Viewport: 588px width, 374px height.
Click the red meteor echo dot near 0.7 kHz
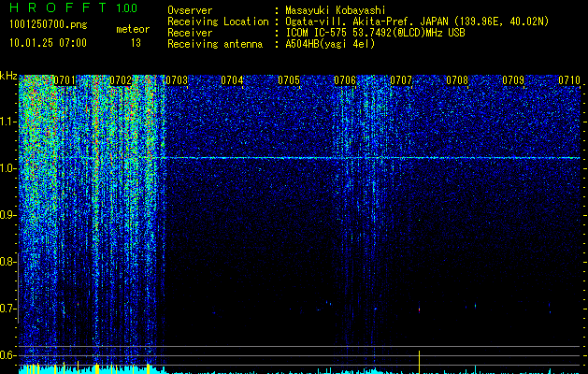pyautogui.click(x=419, y=309)
